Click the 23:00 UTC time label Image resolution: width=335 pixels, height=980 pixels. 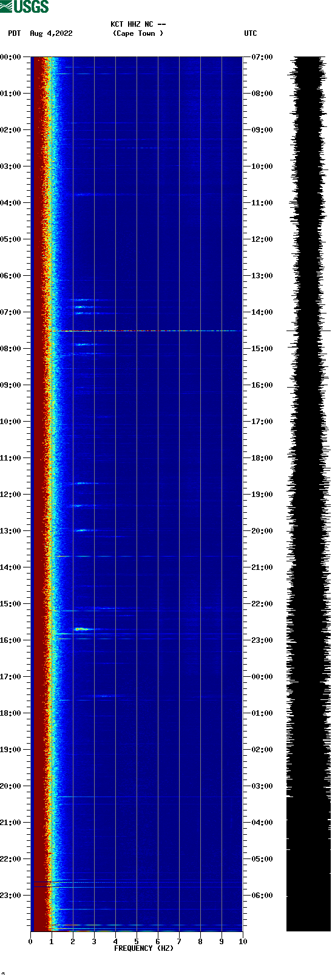coord(262,640)
